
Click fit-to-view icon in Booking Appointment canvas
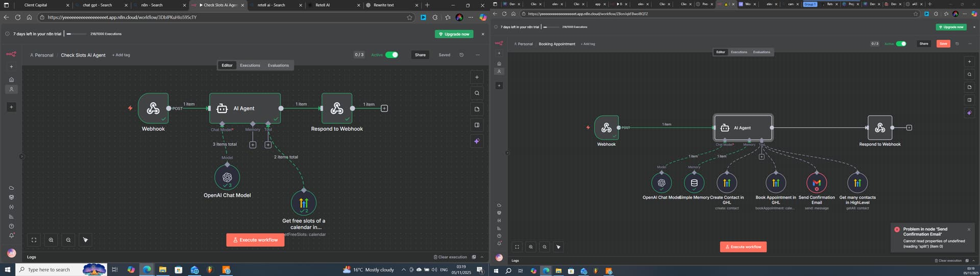click(x=517, y=247)
